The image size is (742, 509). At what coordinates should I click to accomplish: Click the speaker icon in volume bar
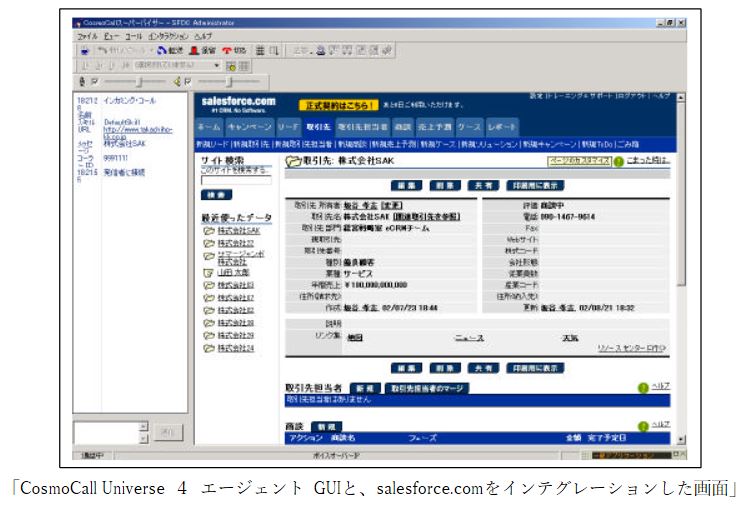tap(177, 82)
